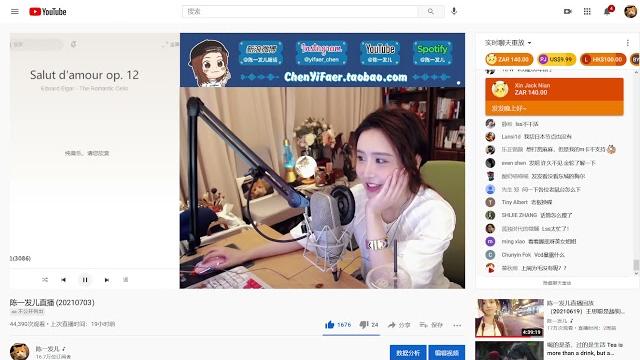Click the share button
640x360 pixels.
(x=399, y=325)
